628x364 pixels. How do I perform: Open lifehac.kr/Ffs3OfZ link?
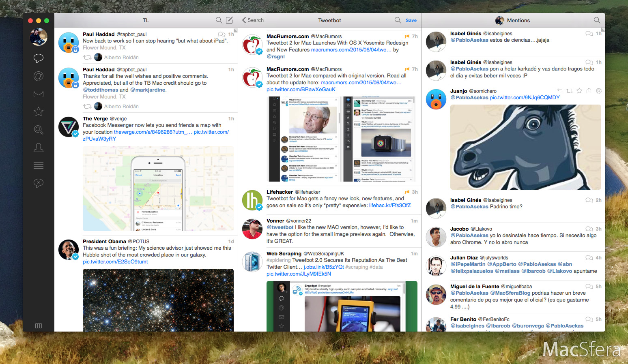390,206
